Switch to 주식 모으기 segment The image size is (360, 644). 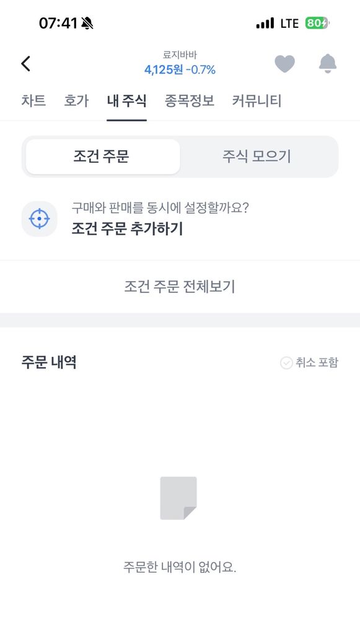click(257, 157)
